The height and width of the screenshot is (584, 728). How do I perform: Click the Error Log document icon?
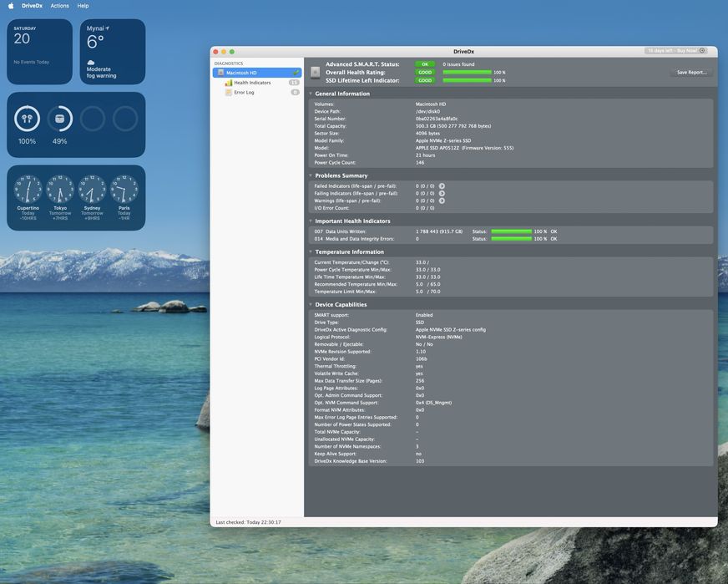point(228,93)
